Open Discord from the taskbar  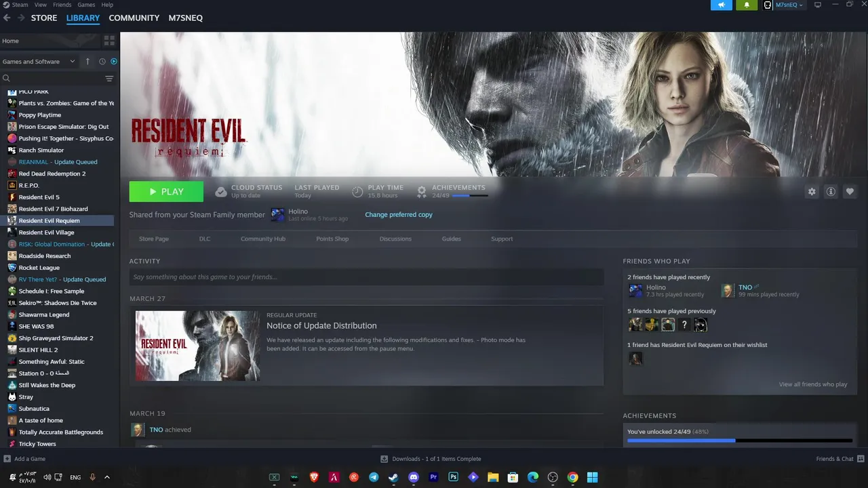pyautogui.click(x=414, y=477)
